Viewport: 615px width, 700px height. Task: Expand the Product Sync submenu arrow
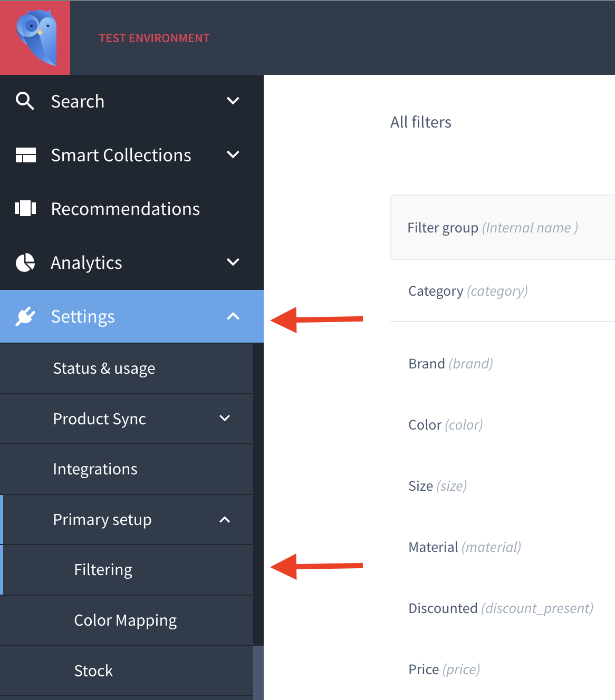(x=225, y=418)
